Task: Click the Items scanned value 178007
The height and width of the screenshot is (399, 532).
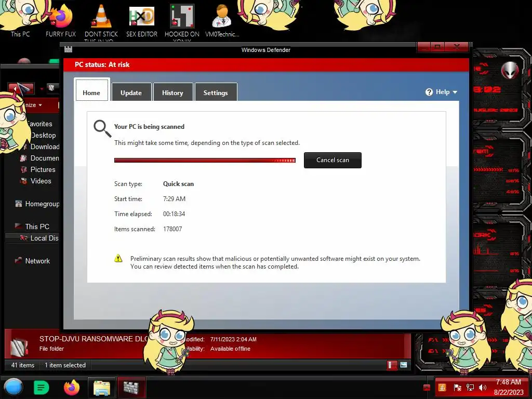Action: click(x=172, y=229)
